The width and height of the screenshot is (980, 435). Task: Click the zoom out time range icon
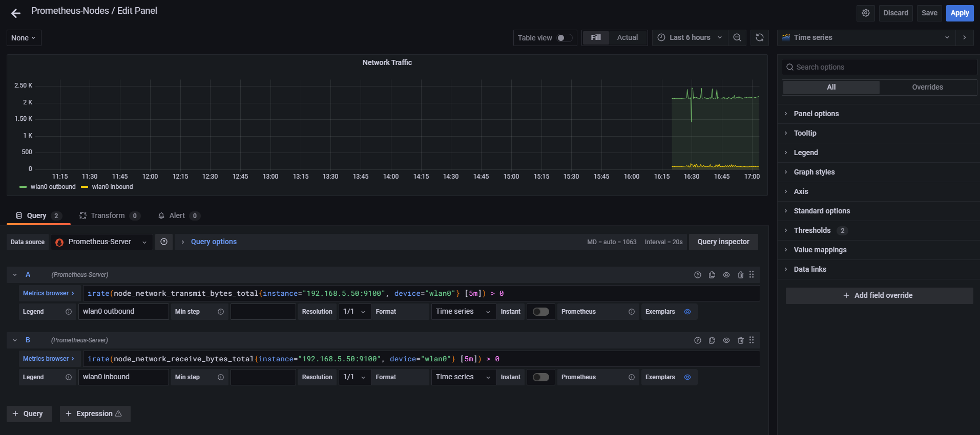[737, 37]
